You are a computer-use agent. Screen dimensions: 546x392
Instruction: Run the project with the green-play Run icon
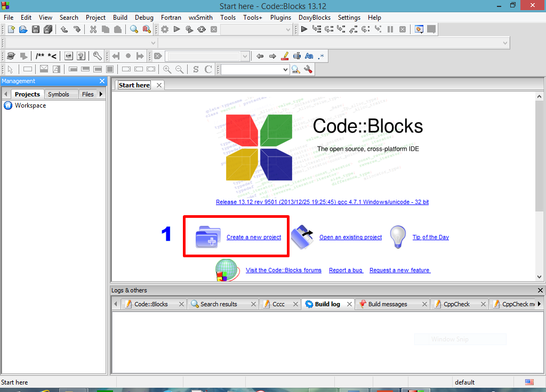coord(177,29)
